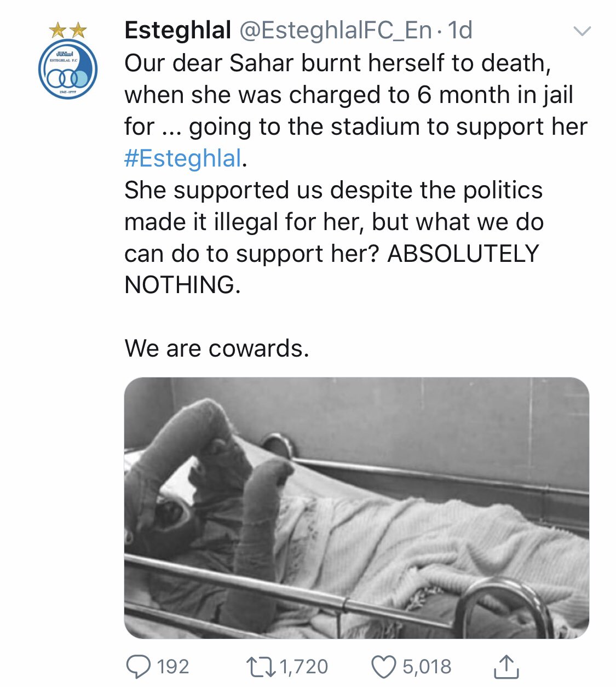Click the 5,018 likes count
The image size is (616, 687).
point(427,666)
